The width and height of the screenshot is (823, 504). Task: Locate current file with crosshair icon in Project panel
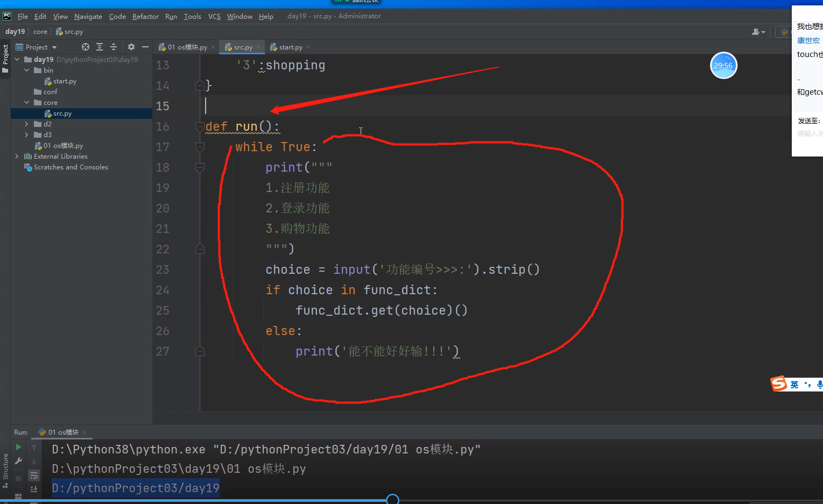(x=86, y=47)
